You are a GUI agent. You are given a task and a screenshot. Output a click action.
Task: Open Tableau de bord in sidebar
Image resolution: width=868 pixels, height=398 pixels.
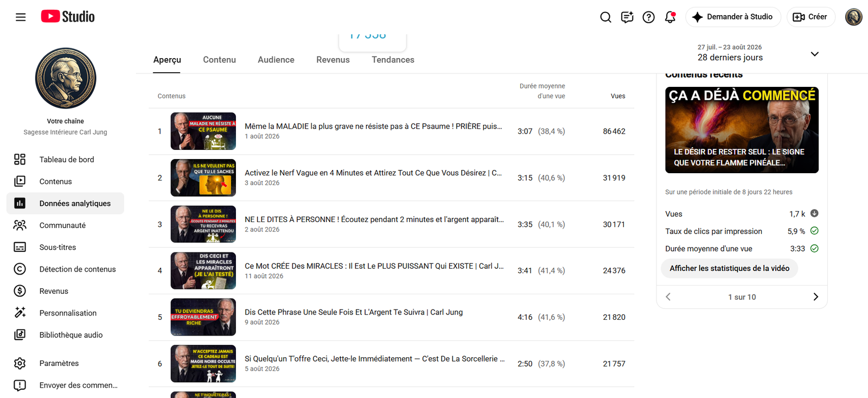[66, 159]
